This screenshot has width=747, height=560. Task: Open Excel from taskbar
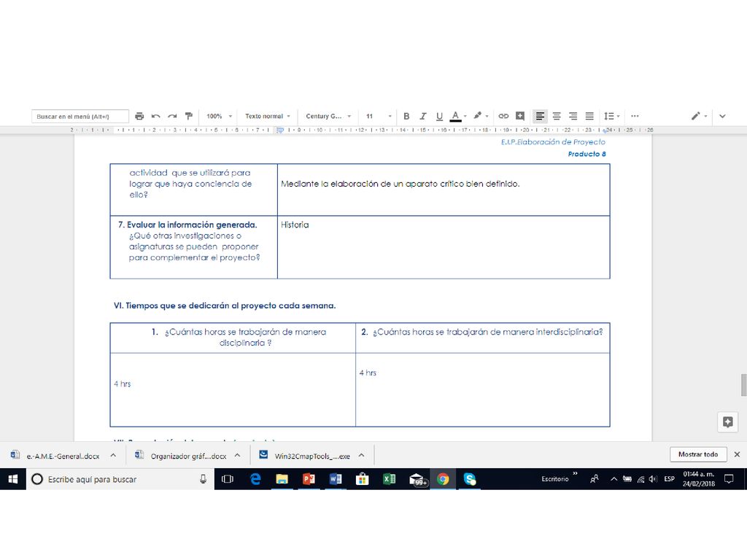pyautogui.click(x=390, y=479)
